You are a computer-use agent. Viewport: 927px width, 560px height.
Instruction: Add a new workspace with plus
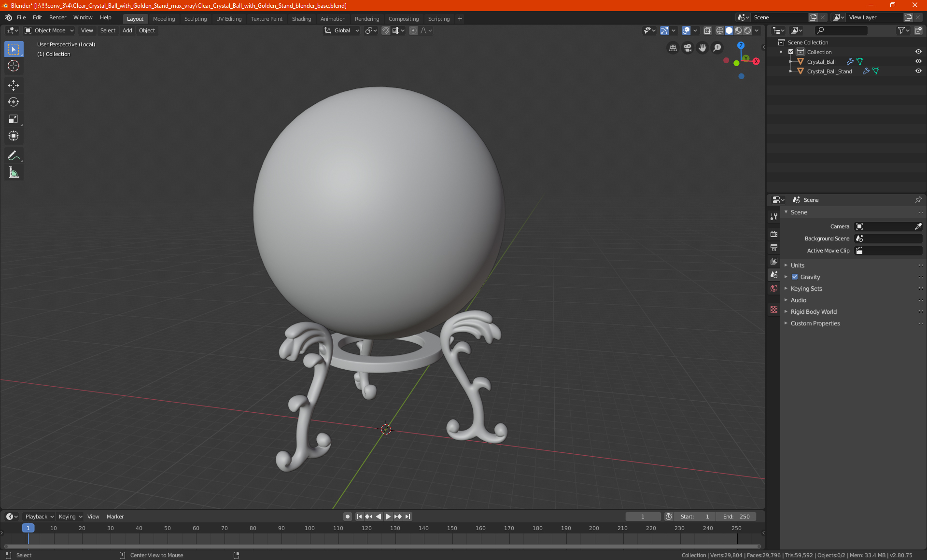(x=460, y=19)
